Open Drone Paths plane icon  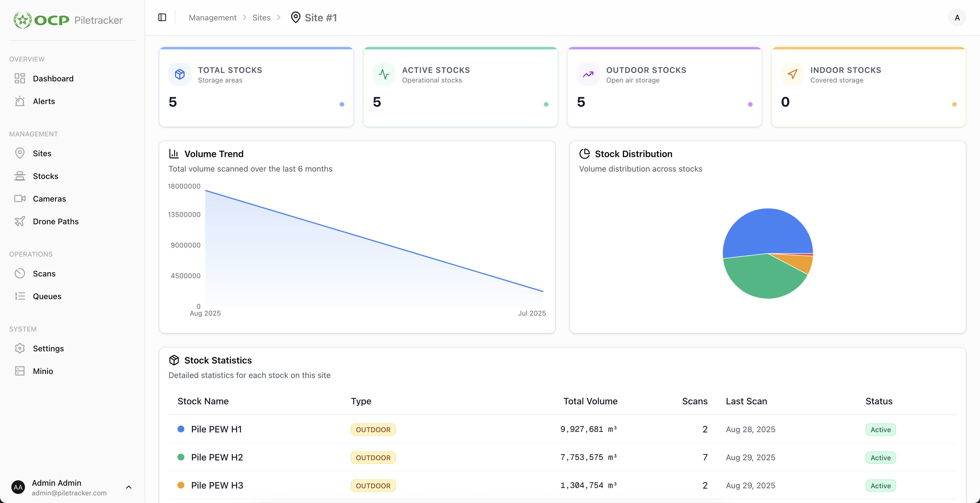tap(20, 221)
